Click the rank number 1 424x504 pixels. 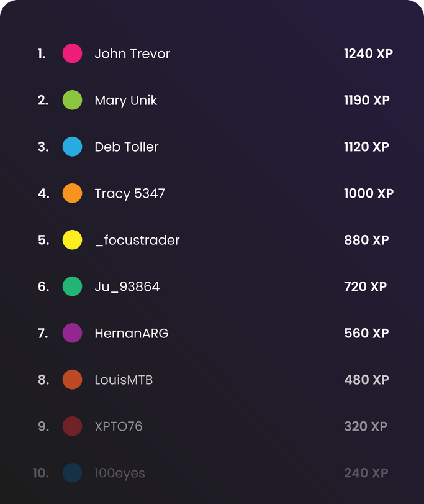tap(41, 53)
